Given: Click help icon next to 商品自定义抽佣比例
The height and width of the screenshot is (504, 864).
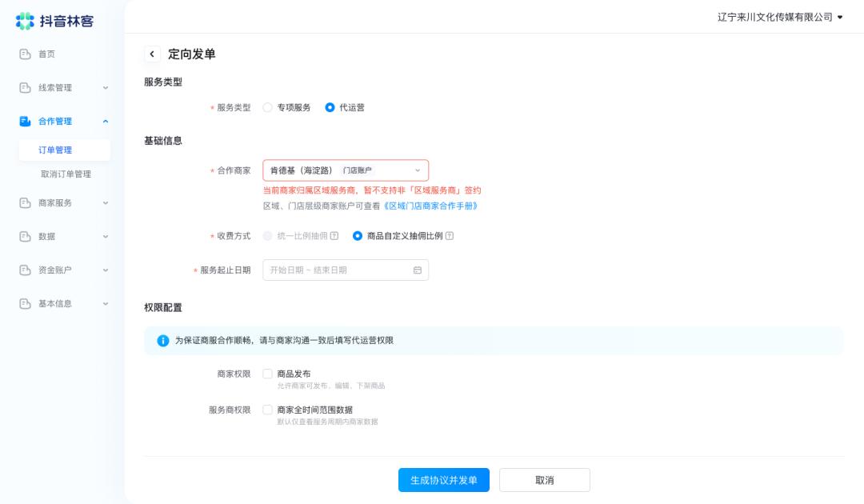Looking at the screenshot, I should [450, 236].
